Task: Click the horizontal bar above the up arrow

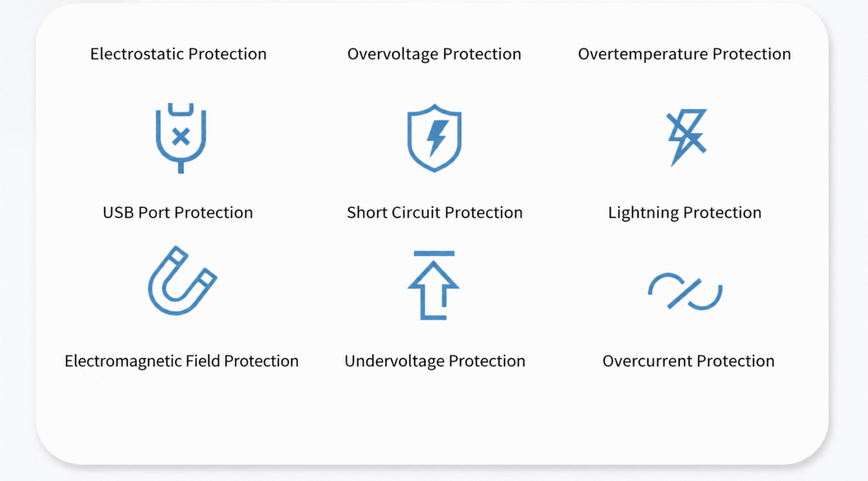Action: 434,253
